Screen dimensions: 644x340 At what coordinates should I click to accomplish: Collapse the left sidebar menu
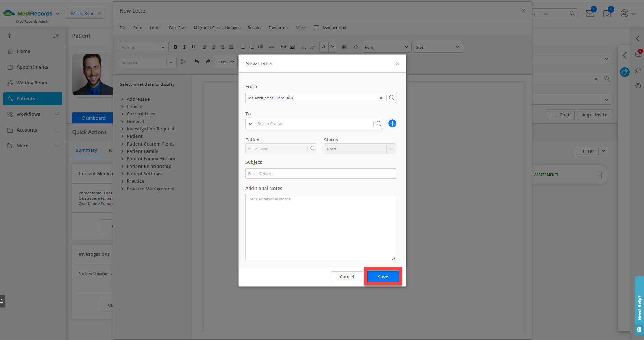[x=56, y=36]
